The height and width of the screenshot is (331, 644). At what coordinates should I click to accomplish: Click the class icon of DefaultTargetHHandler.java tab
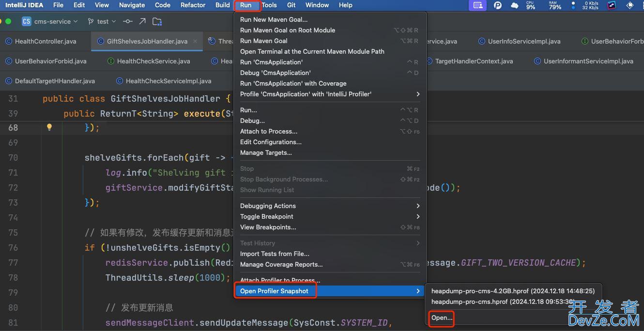click(x=8, y=81)
